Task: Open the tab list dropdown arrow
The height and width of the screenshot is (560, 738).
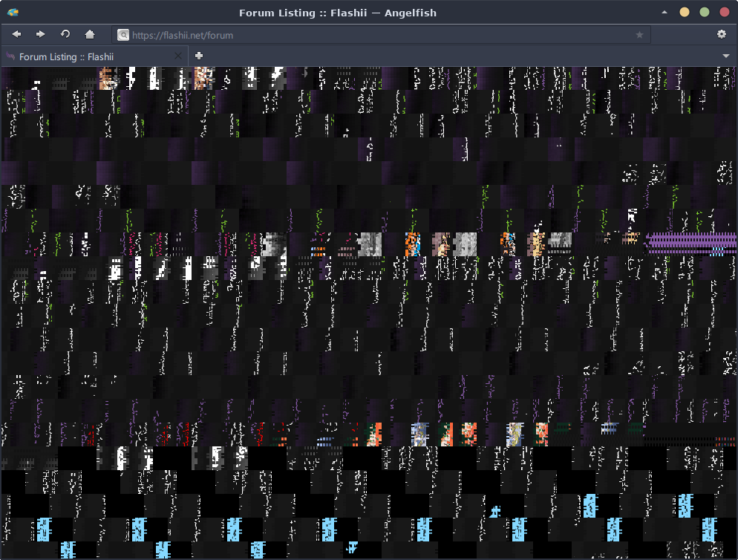Action: [725, 56]
